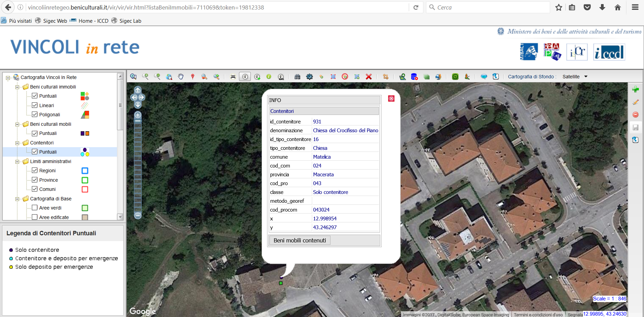Click the blue gear settings icon
Image resolution: width=644 pixels, height=317 pixels.
[309, 77]
